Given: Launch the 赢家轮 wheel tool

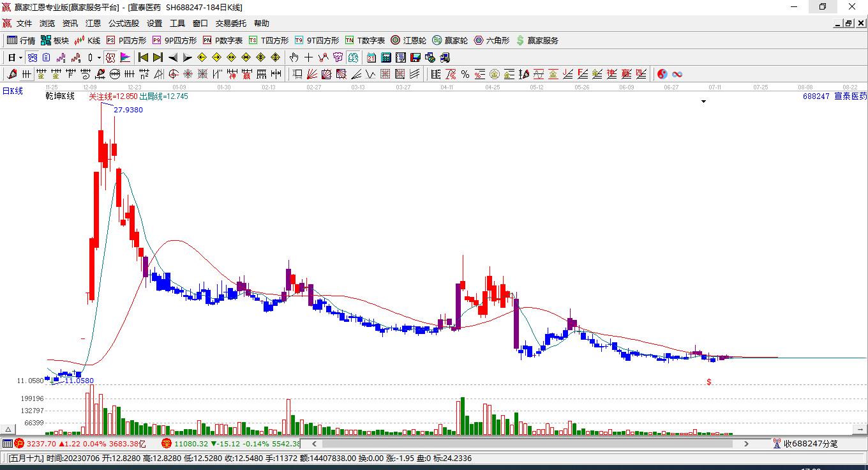Looking at the screenshot, I should [x=450, y=40].
